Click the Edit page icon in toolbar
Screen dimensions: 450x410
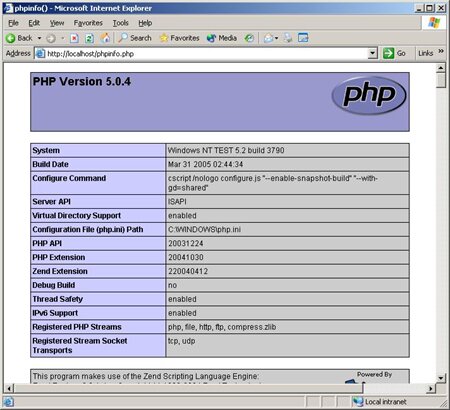point(303,38)
